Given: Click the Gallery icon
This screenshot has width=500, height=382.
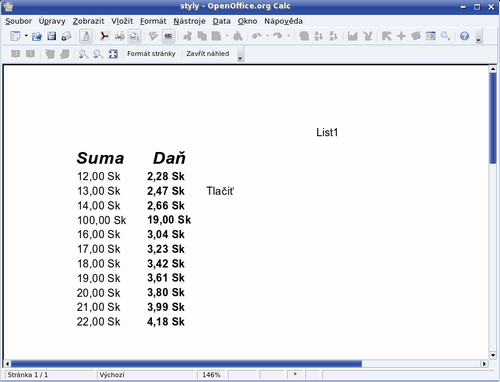Looking at the screenshot, I should [x=416, y=36].
